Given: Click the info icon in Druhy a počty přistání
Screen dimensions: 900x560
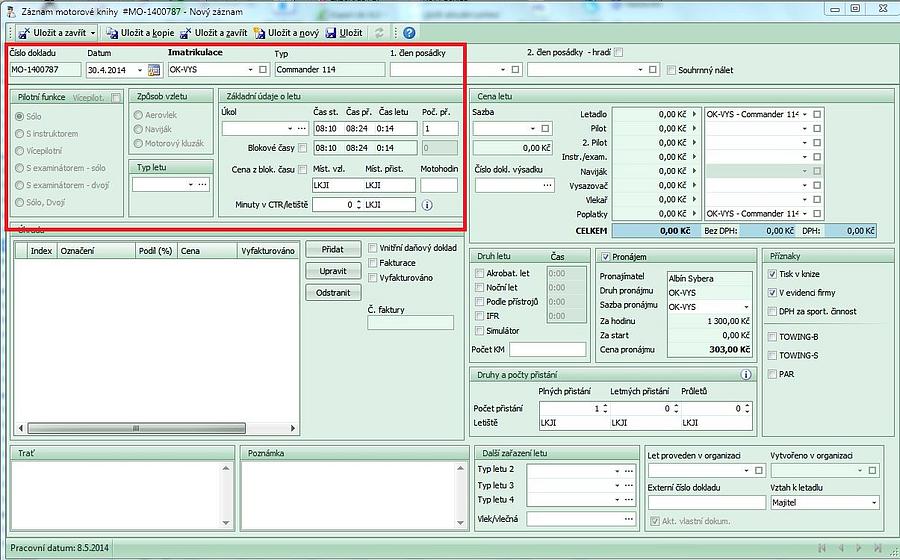Looking at the screenshot, I should click(745, 375).
